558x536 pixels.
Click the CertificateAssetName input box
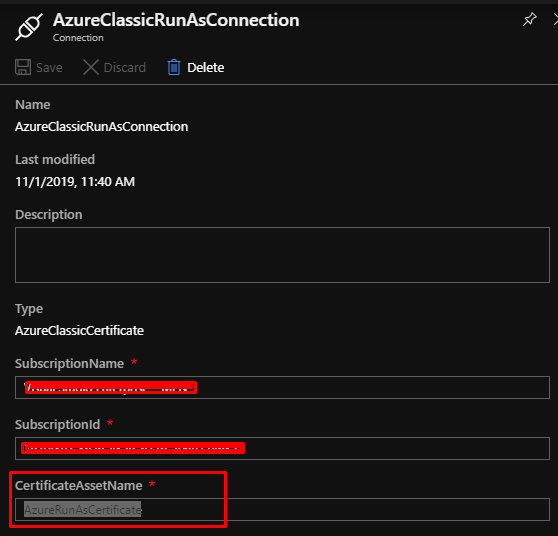(282, 510)
